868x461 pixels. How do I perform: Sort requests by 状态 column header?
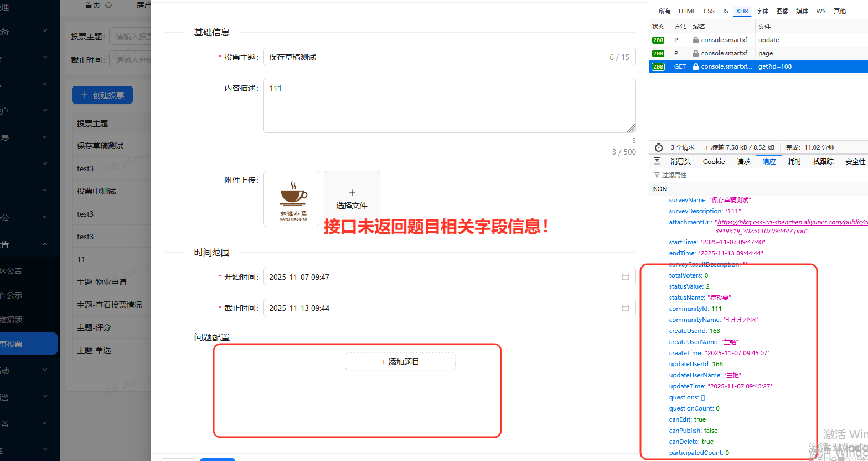(660, 27)
